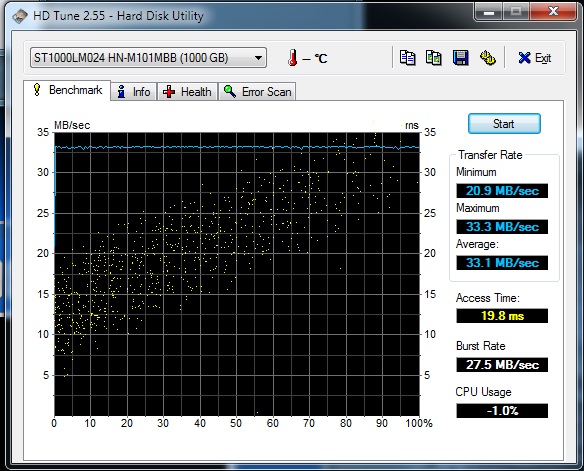Click the Transfer Rate group label

[490, 155]
